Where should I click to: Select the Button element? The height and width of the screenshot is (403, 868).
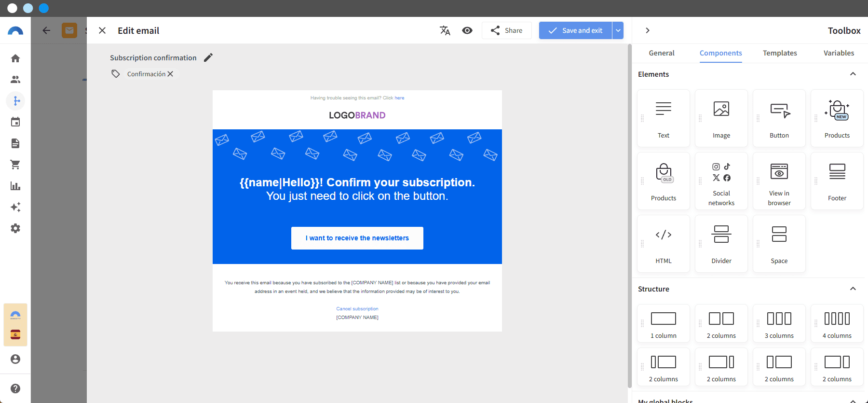tap(779, 118)
